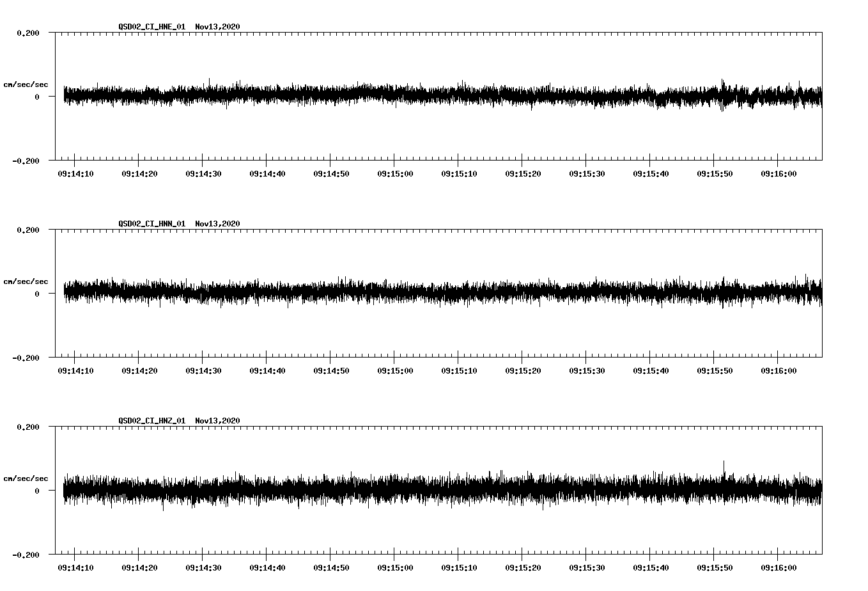Screen dimensions: 868x591
Task: Click the cm/sec/sec unit label on bottom plot
Action: coord(26,477)
